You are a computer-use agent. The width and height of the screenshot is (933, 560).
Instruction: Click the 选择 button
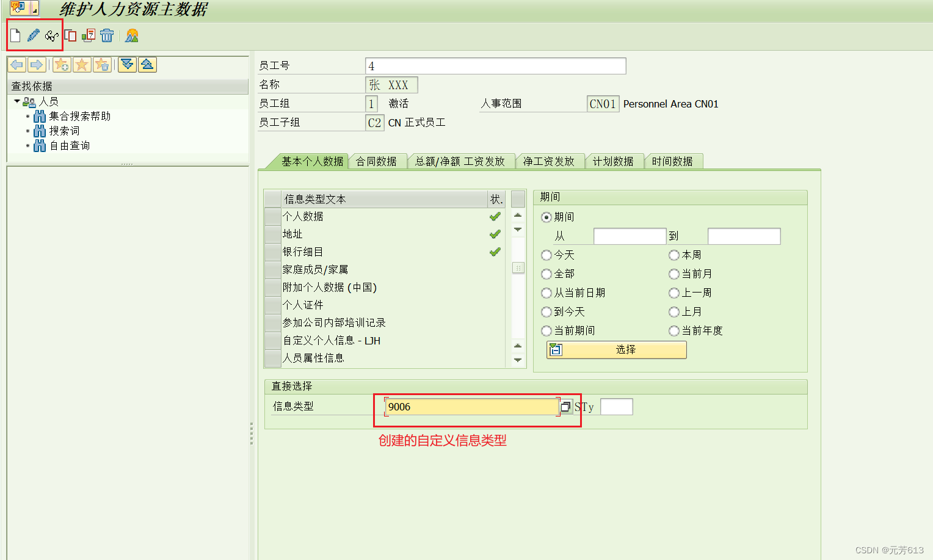[617, 349]
